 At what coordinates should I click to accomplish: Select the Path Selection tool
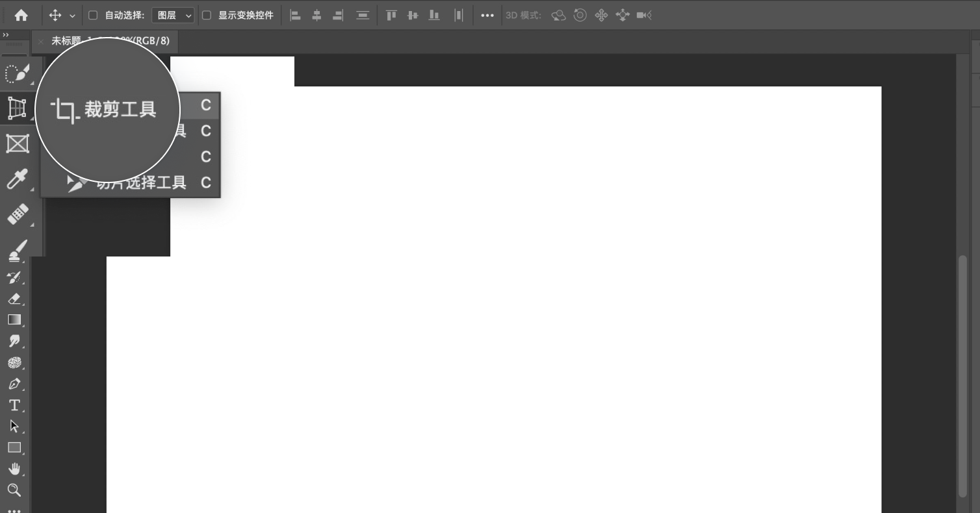point(14,426)
